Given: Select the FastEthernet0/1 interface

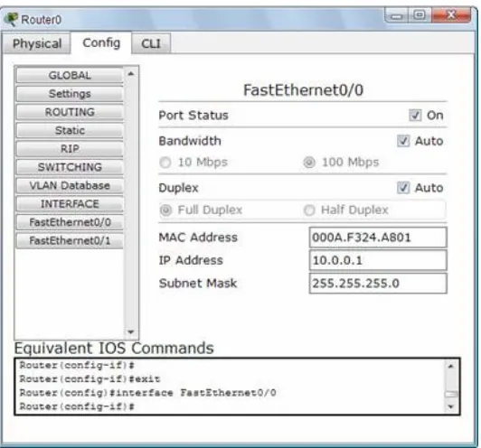Looking at the screenshot, I should coord(70,241).
